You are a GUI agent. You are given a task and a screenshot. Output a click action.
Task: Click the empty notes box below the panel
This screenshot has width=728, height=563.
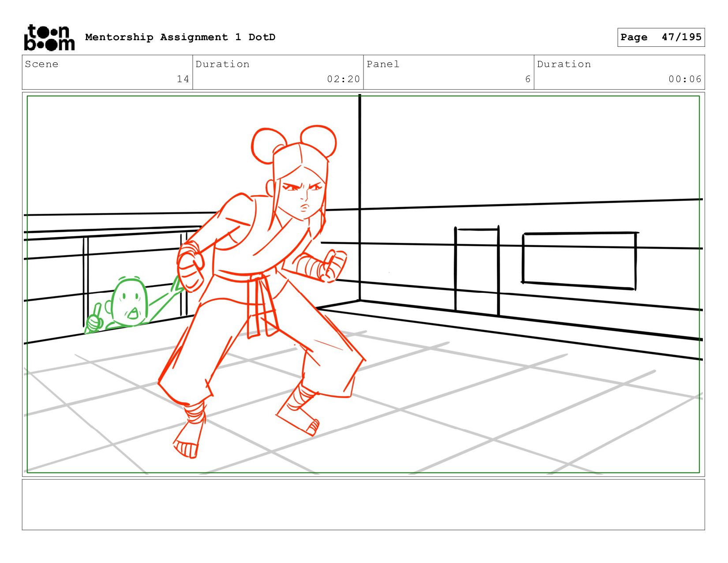pyautogui.click(x=363, y=504)
